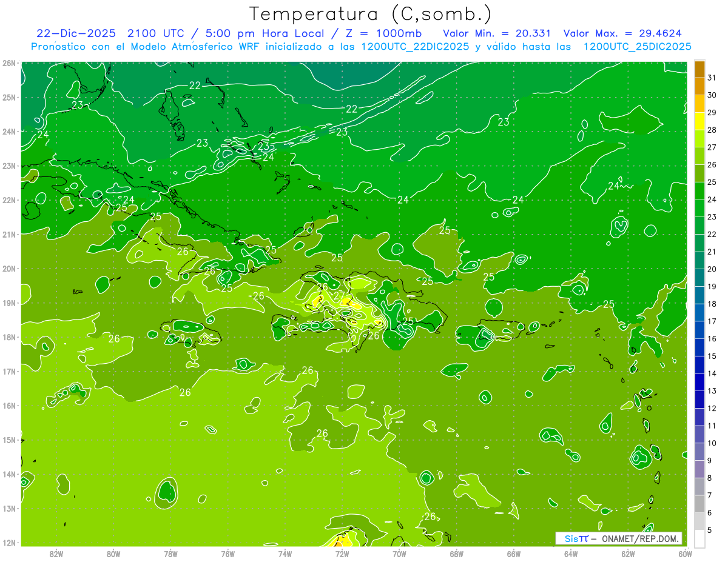Click the "72W" longitude axis label
The height and width of the screenshot is (562, 728).
tap(342, 554)
